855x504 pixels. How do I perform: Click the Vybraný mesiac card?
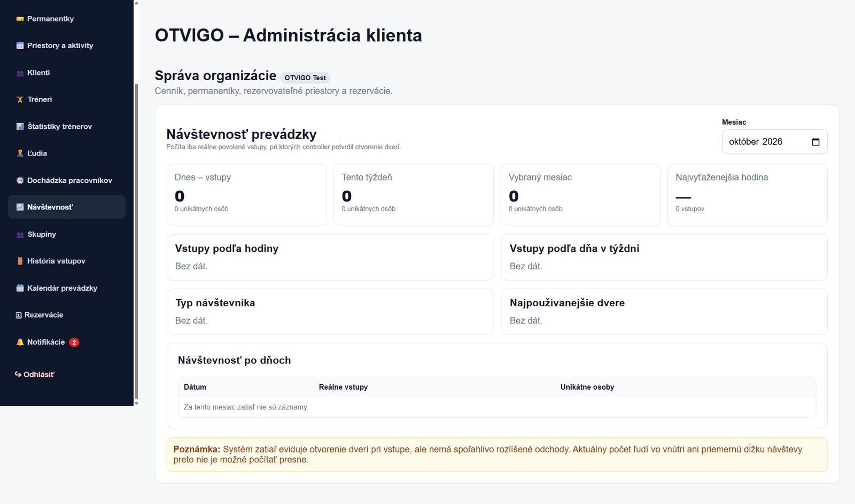point(580,195)
